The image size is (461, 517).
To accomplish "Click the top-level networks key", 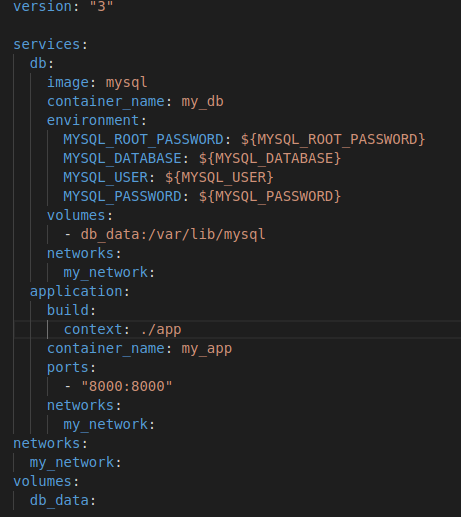I will click(46, 443).
